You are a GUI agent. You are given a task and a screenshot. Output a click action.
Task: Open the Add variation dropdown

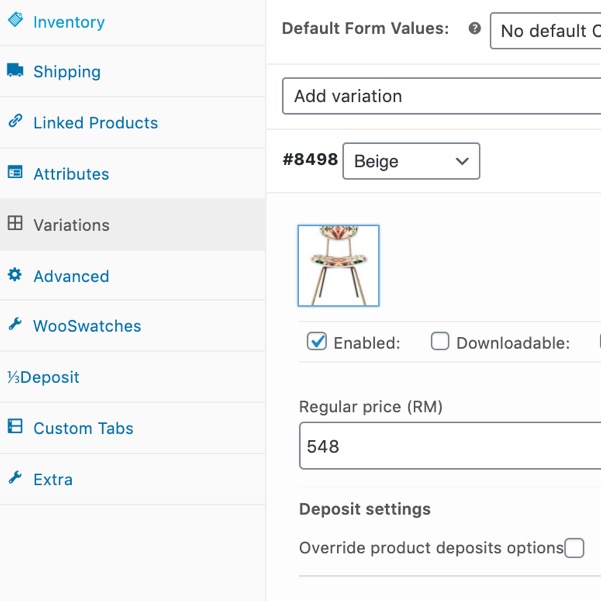tap(442, 96)
